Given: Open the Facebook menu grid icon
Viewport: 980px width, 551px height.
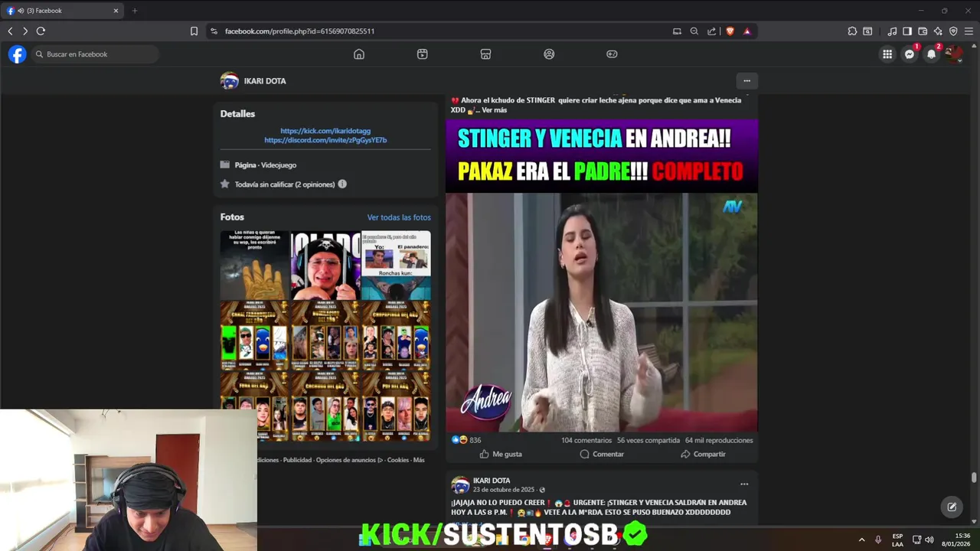Looking at the screenshot, I should 887,54.
